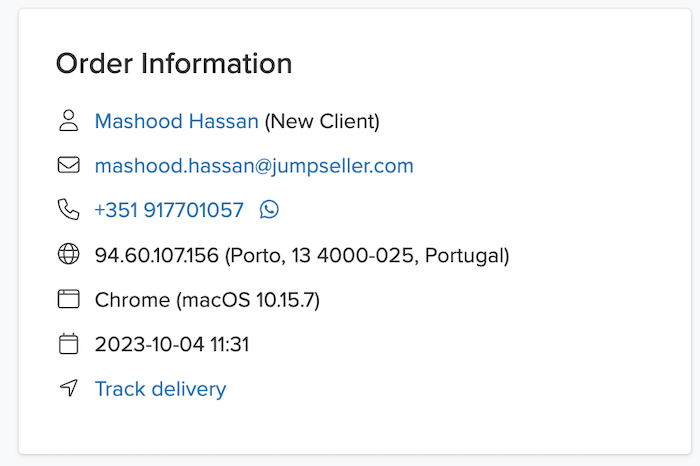Click the globe icon next to the IP address
The width and height of the screenshot is (700, 466).
68,255
